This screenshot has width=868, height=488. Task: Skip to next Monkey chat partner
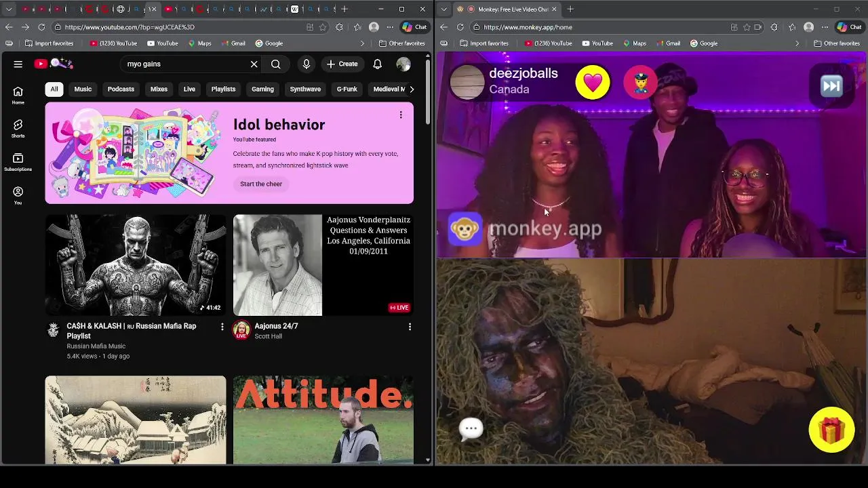[x=831, y=86]
